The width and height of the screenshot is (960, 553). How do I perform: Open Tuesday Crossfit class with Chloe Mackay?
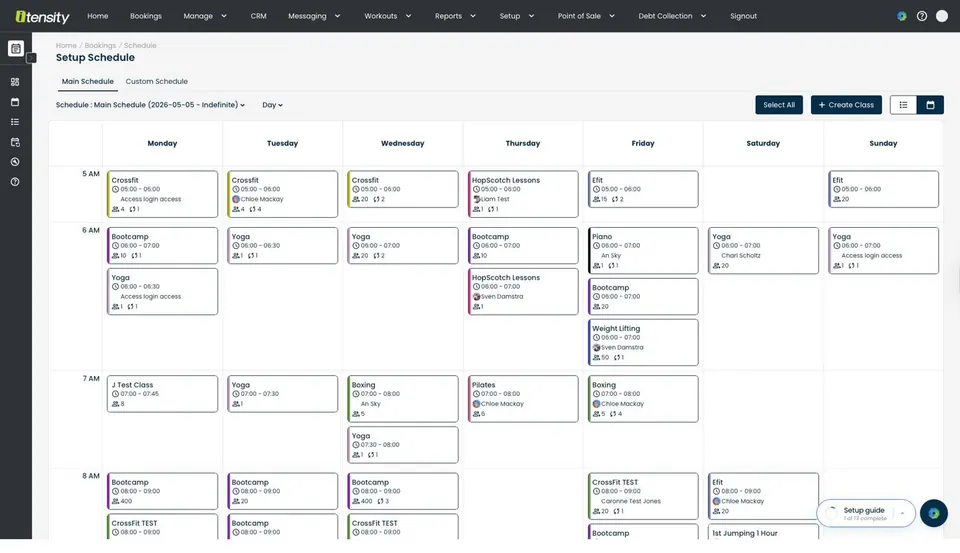click(282, 194)
